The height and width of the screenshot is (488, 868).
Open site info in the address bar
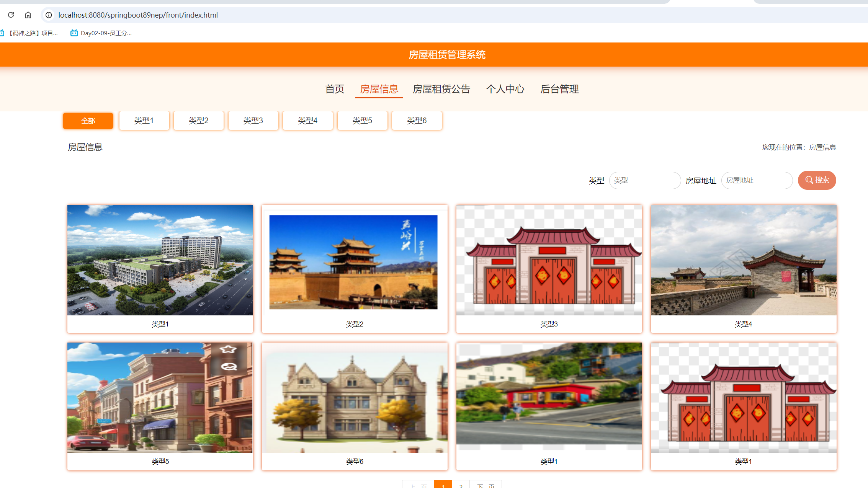pos(48,15)
